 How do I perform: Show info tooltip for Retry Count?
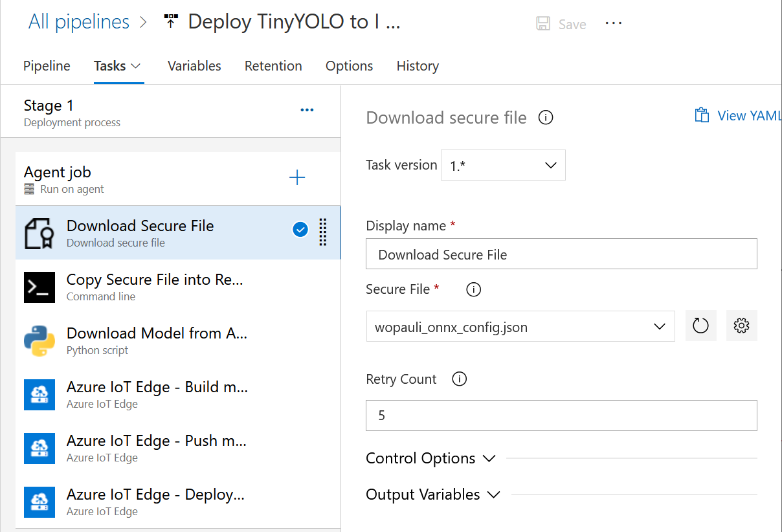click(460, 379)
